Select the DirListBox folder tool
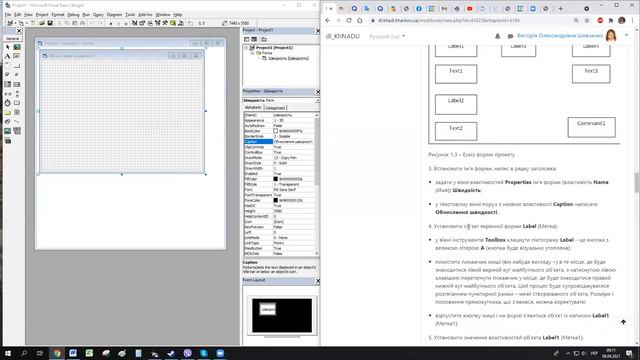Image resolution: width=640 pixels, height=360 pixels. click(7, 112)
